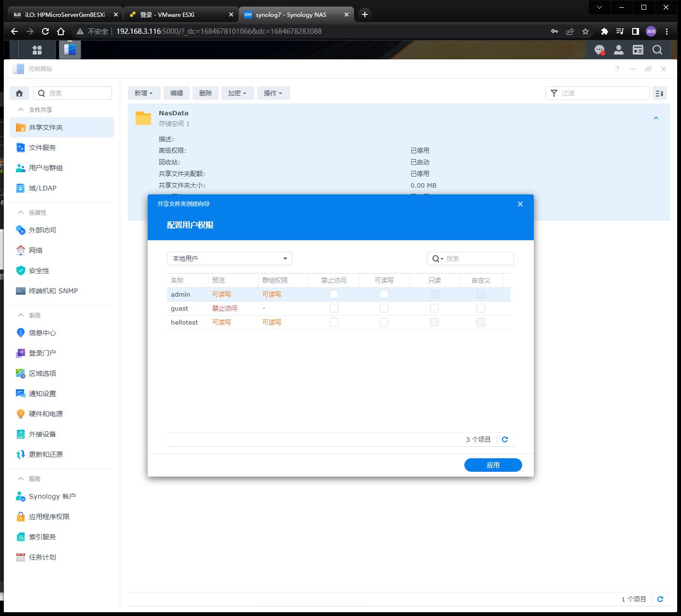Sort by the 名称 column header
Screen dimensions: 681x616
pyautogui.click(x=188, y=280)
